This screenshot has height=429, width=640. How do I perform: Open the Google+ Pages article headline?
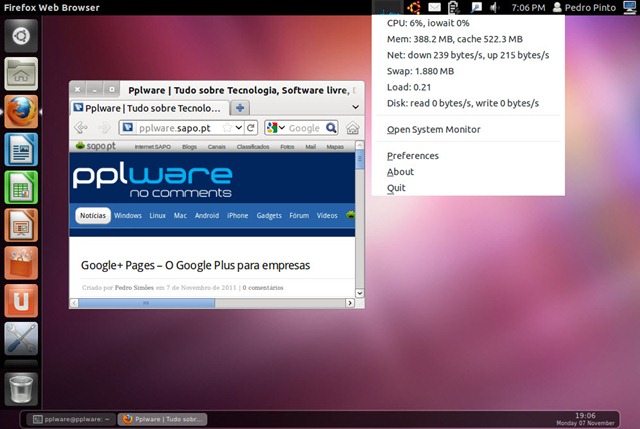[x=196, y=265]
